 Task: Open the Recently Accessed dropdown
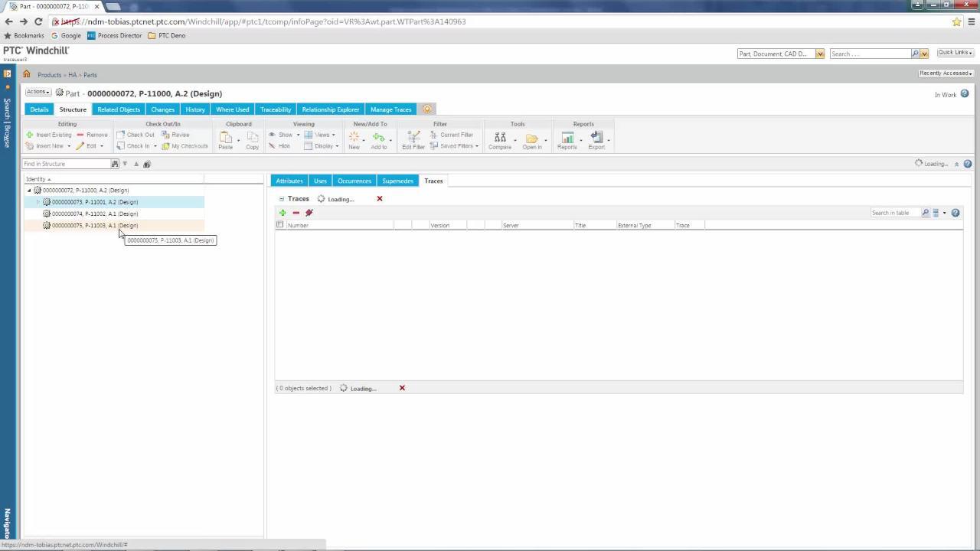(x=946, y=73)
